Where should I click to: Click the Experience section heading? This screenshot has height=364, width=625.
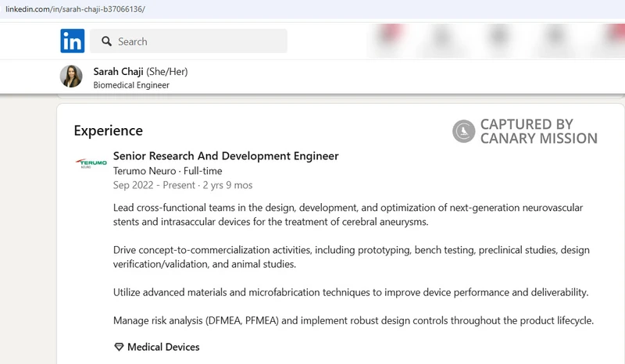point(108,130)
